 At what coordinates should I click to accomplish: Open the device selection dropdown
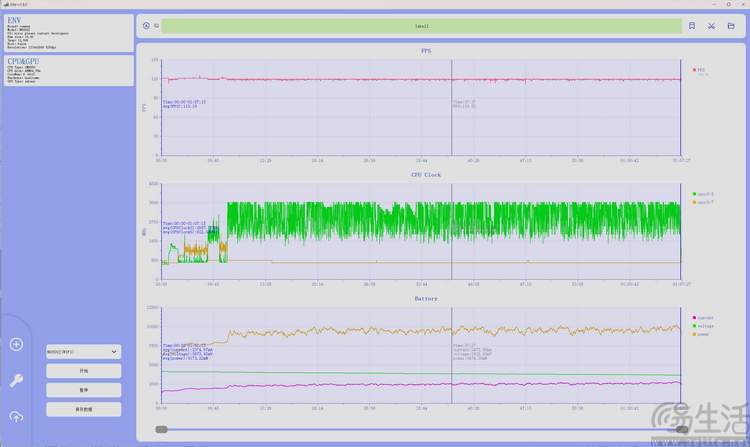click(x=83, y=351)
